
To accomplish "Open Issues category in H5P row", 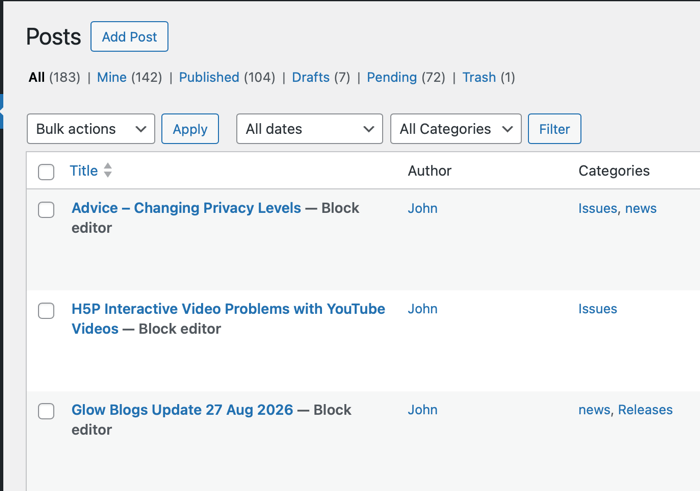I will pos(597,309).
